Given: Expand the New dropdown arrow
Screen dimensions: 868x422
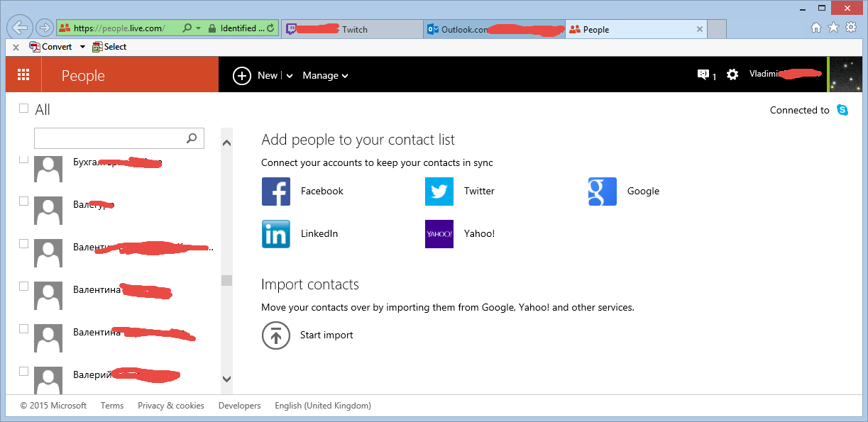Looking at the screenshot, I should (290, 76).
